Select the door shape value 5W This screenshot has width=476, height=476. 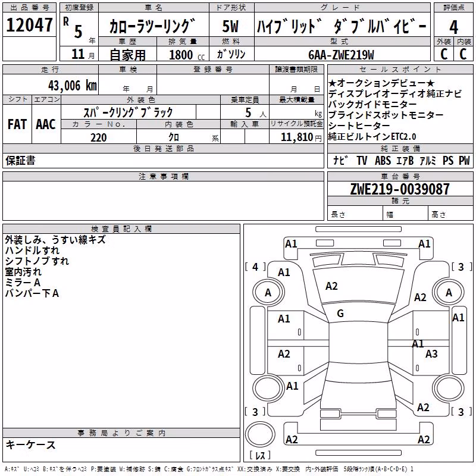click(x=231, y=26)
